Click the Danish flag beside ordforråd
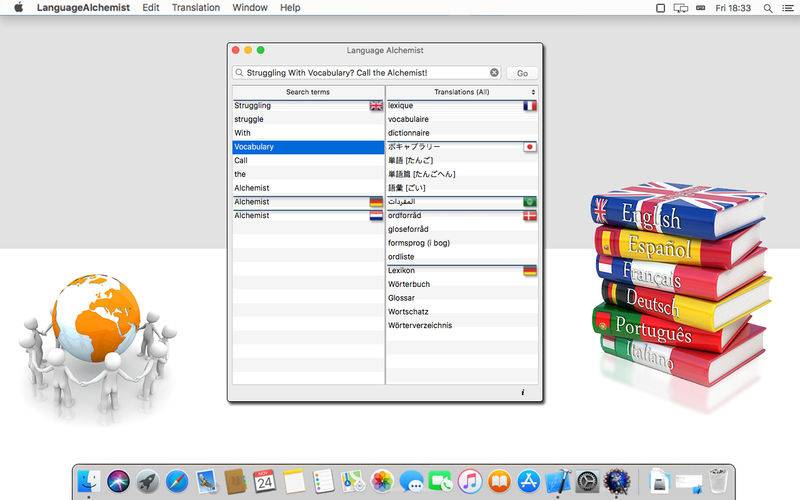The image size is (800, 500). point(530,216)
